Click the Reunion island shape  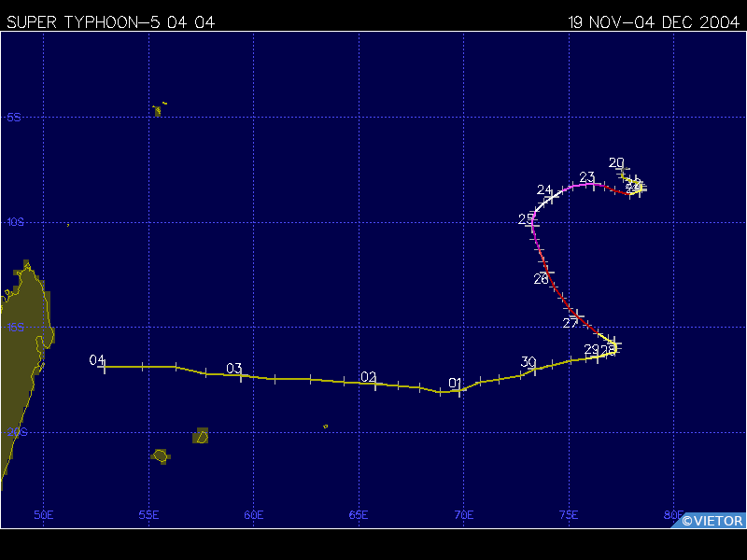(160, 455)
